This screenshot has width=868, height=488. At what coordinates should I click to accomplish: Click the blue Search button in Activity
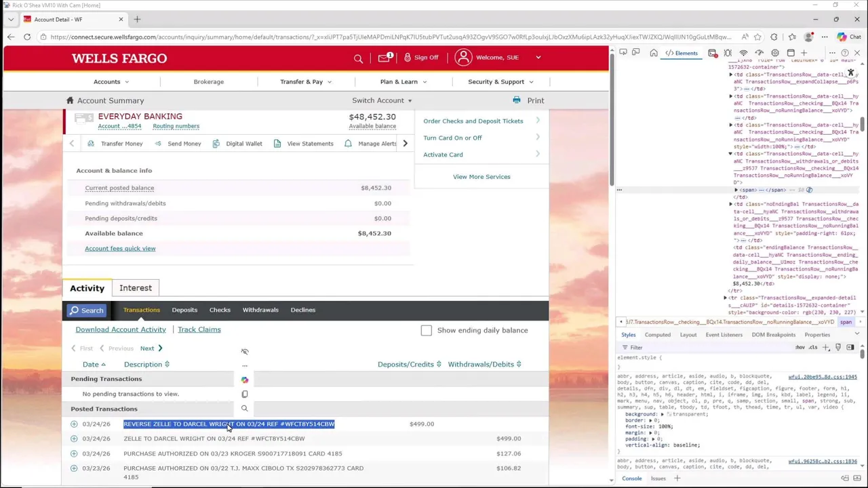coord(86,310)
